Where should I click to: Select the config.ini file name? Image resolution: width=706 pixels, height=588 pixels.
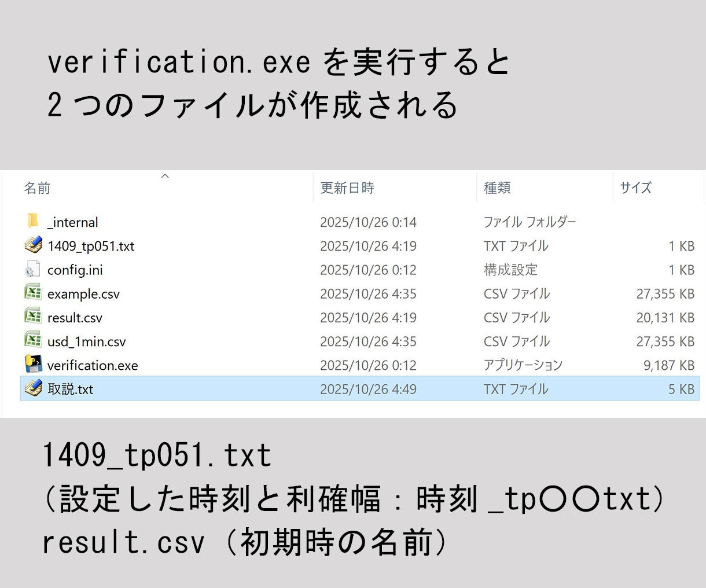click(x=75, y=270)
